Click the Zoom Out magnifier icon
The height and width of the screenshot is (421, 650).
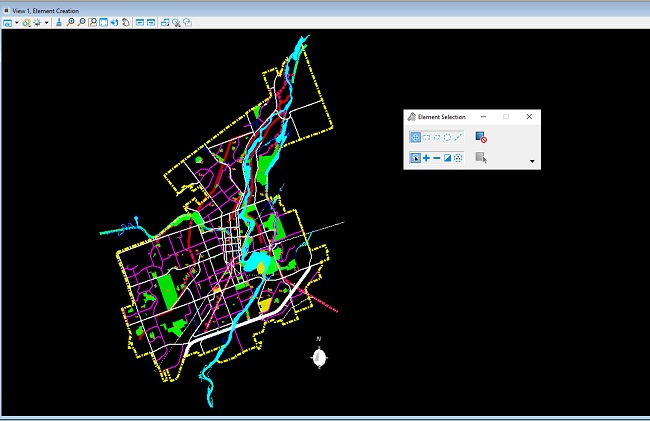(x=81, y=22)
